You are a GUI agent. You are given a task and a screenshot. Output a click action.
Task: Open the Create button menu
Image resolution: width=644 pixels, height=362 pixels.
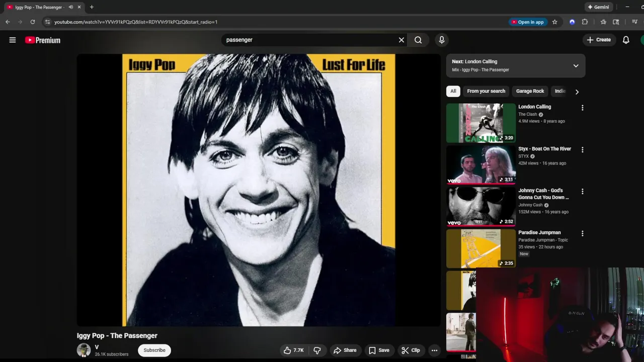pos(599,40)
